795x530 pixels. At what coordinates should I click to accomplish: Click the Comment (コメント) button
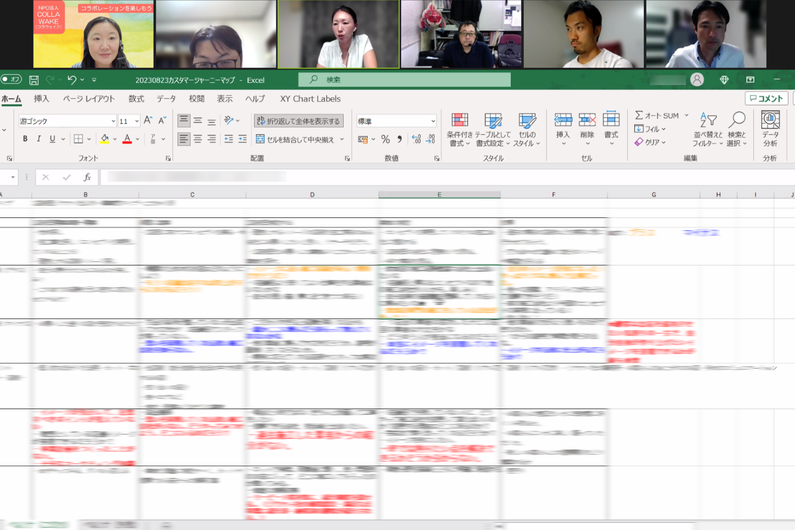pyautogui.click(x=766, y=99)
